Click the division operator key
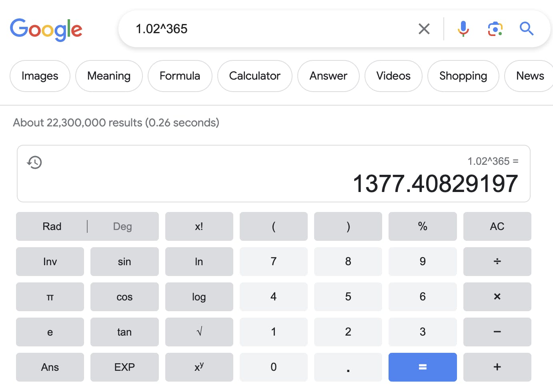553x392 pixels. click(x=497, y=262)
